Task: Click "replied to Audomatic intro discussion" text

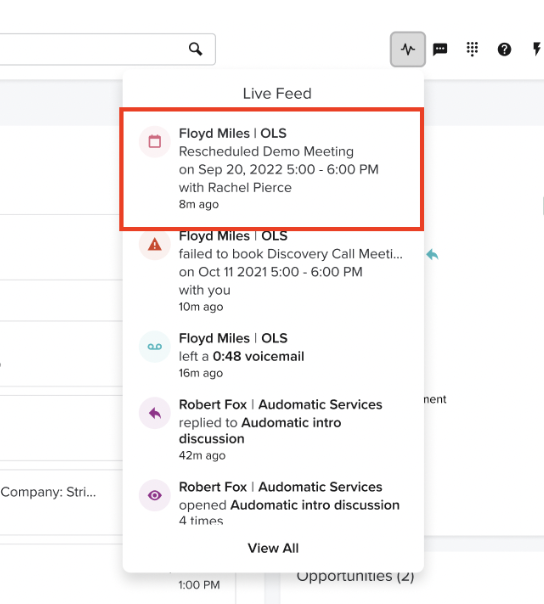Action: click(x=260, y=431)
